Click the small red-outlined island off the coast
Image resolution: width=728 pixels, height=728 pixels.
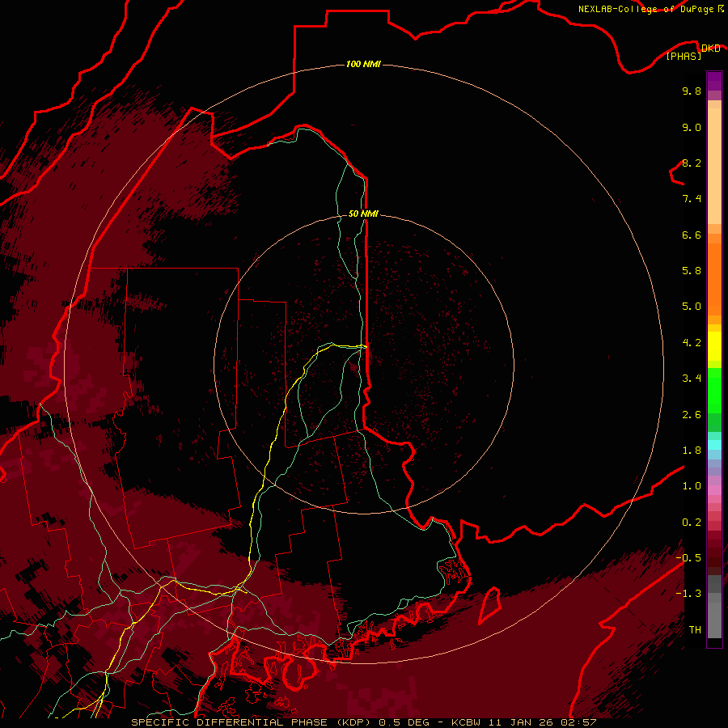pyautogui.click(x=490, y=605)
